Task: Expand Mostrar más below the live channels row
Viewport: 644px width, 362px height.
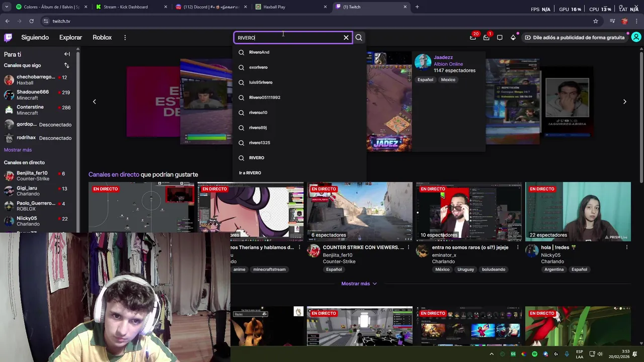Action: (359, 284)
